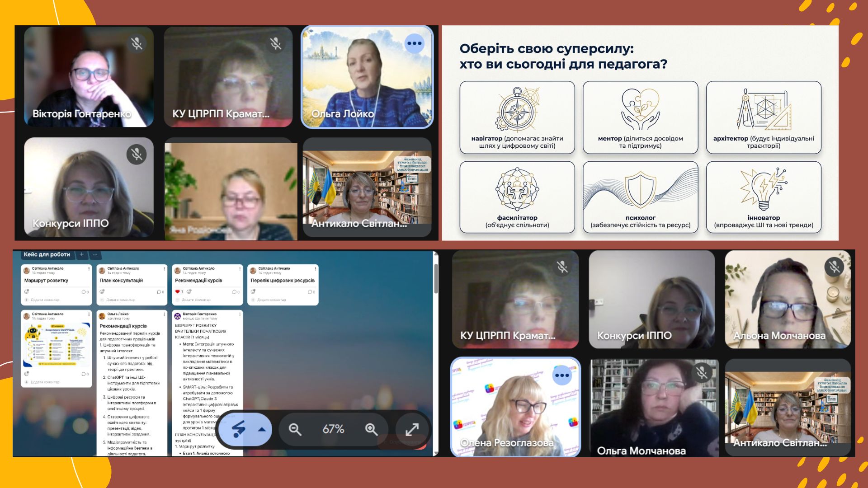
Task: Expand presentation to full screen
Action: tap(412, 429)
